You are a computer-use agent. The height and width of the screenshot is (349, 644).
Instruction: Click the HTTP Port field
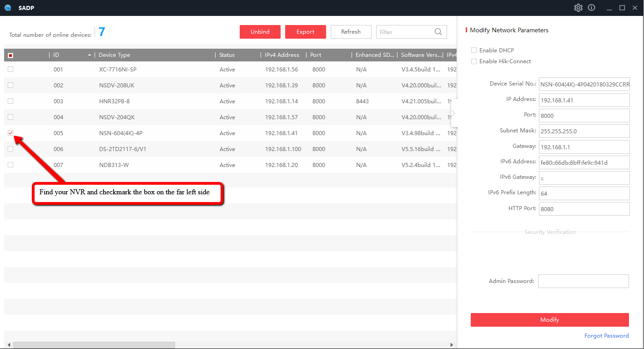[584, 209]
